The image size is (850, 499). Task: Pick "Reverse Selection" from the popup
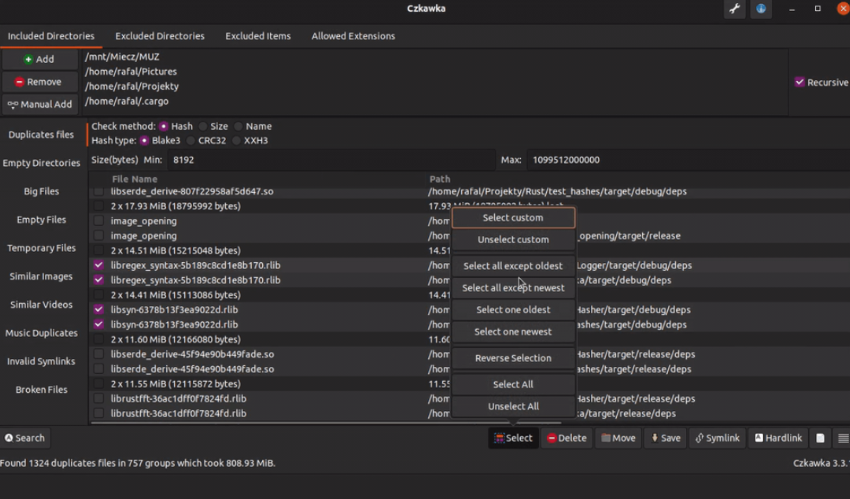click(x=513, y=358)
